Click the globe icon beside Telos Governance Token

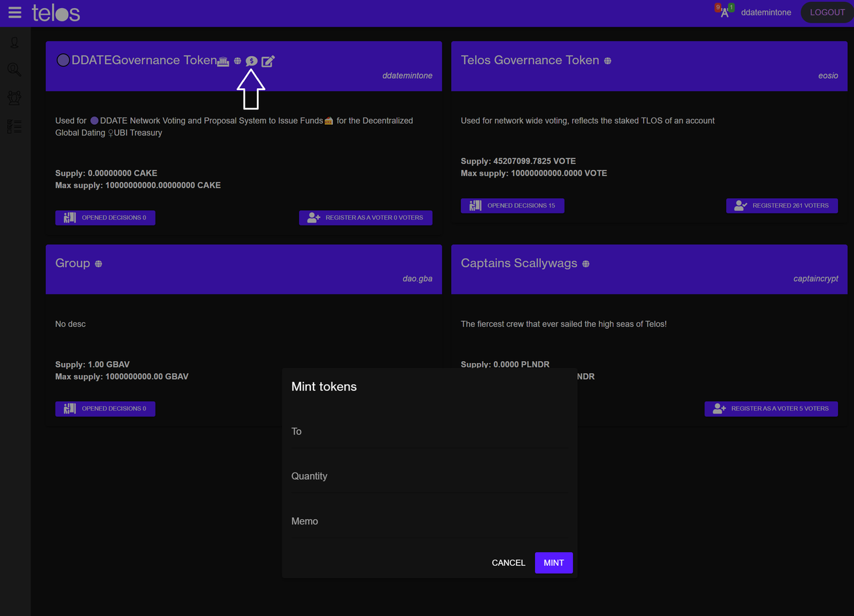click(608, 61)
